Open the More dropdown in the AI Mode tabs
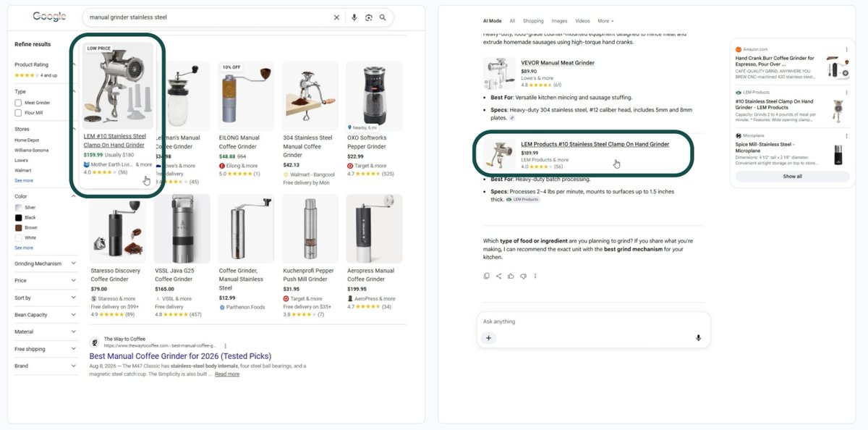The width and height of the screenshot is (868, 430). (x=605, y=21)
